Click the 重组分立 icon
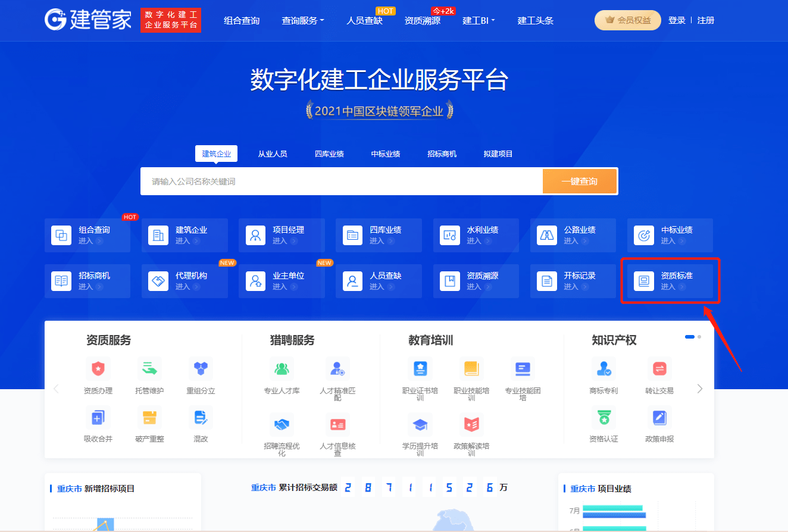Viewport: 788px width, 532px height. click(x=201, y=369)
